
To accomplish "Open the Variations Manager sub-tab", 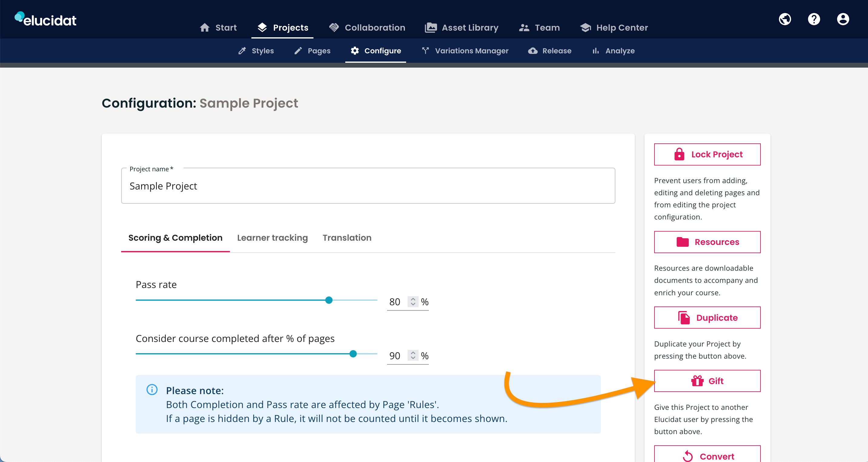I will 465,51.
